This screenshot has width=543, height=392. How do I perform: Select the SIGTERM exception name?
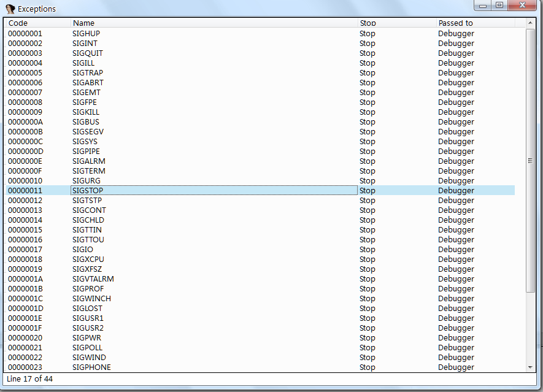[89, 171]
